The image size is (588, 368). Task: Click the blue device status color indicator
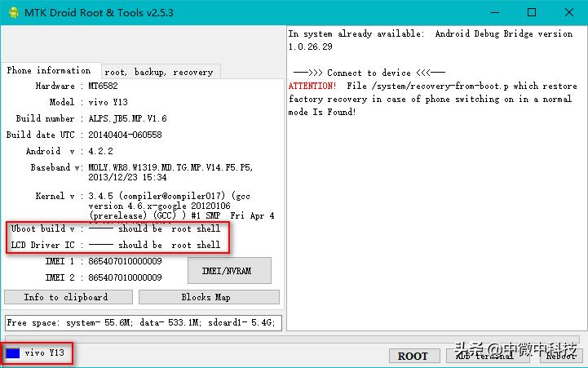coord(13,353)
